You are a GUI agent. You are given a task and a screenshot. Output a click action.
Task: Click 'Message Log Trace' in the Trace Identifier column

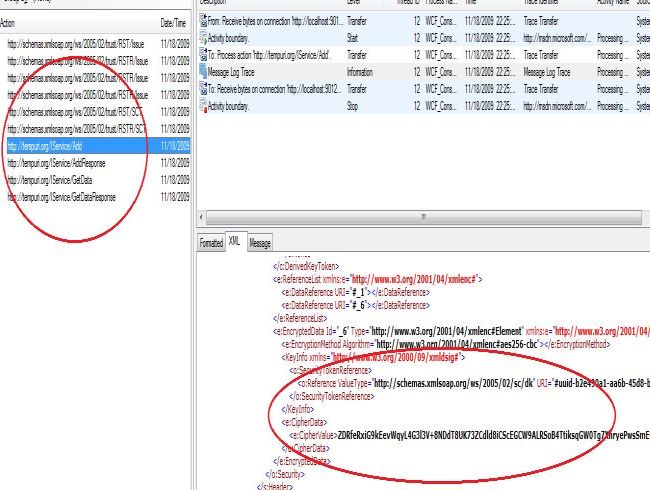coord(547,72)
